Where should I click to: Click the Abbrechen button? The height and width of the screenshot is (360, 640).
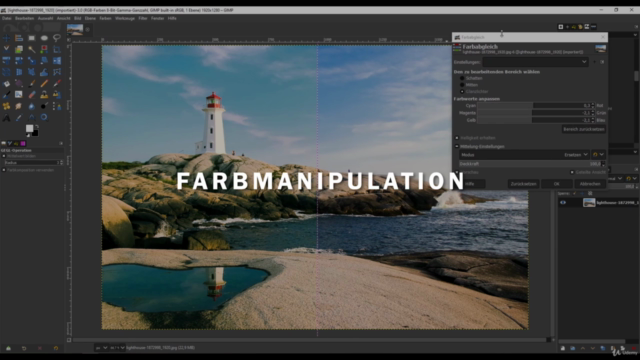coord(590,184)
